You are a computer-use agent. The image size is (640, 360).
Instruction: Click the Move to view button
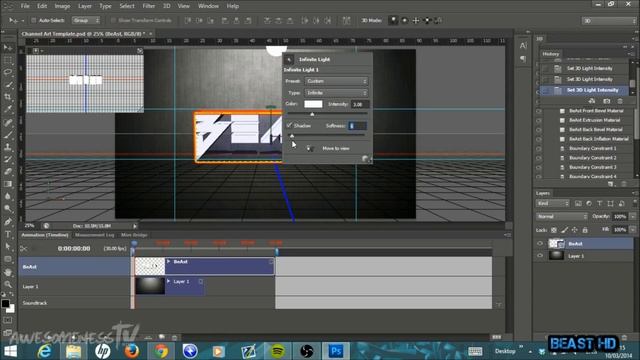[336, 149]
